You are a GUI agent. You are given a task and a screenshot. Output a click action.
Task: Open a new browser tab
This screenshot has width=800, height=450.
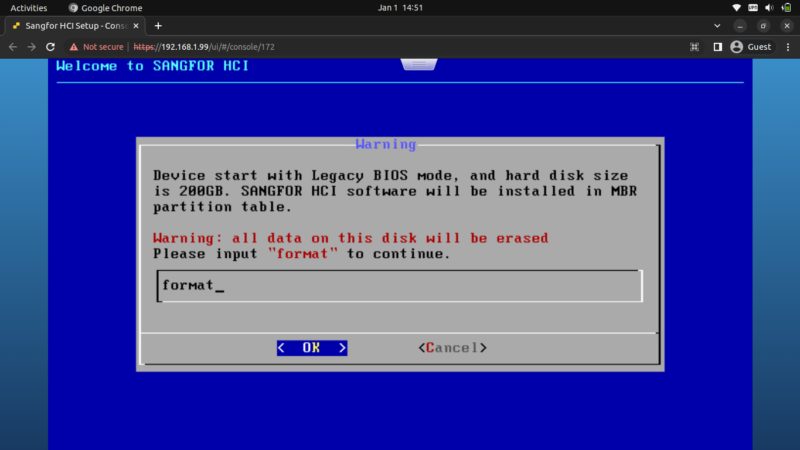[x=158, y=25]
